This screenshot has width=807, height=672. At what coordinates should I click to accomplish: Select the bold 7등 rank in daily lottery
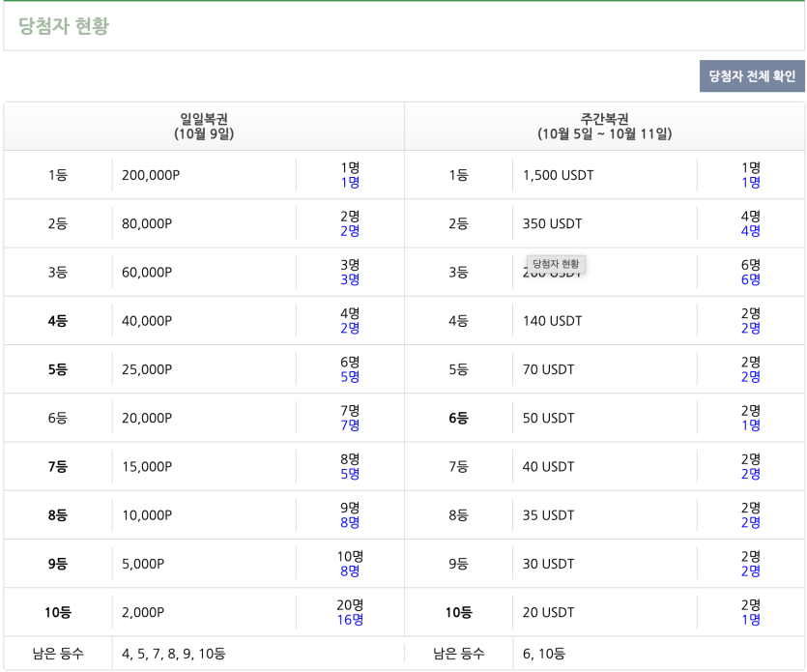coord(58,467)
